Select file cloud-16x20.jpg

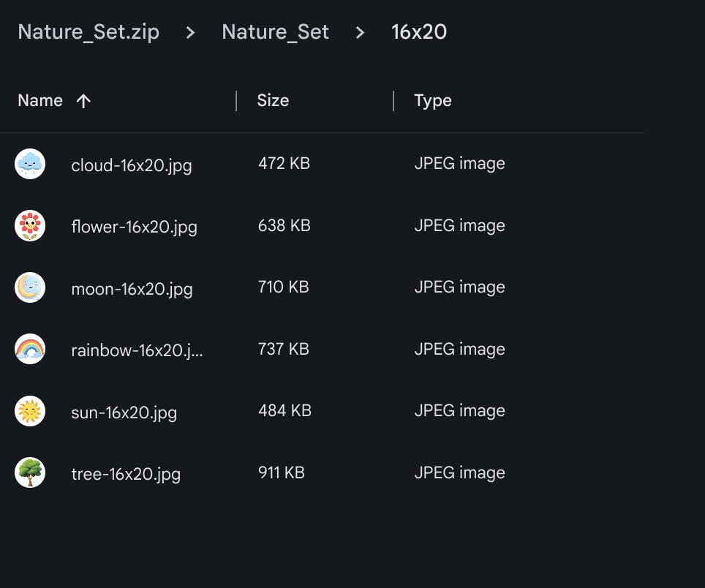[x=132, y=165]
